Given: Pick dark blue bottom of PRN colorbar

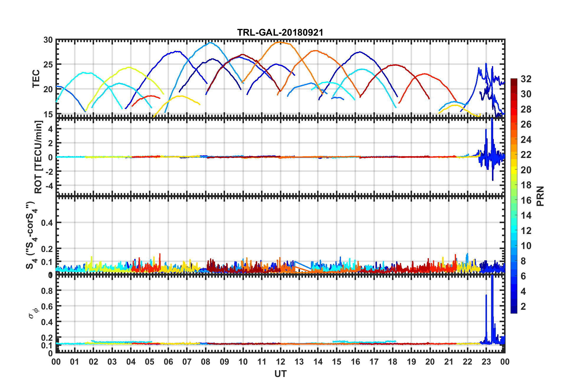Looking at the screenshot, I should [x=514, y=311].
